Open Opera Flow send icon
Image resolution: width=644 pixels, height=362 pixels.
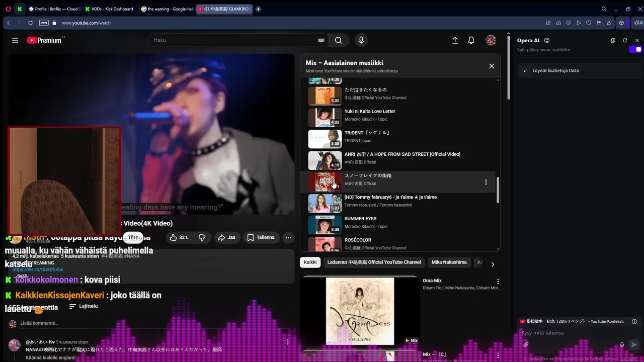point(579,23)
